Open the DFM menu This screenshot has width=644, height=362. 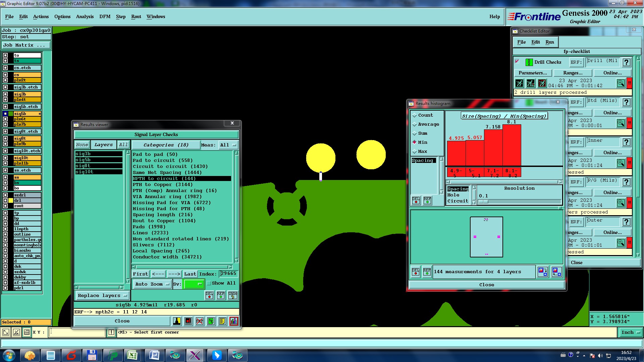point(105,17)
